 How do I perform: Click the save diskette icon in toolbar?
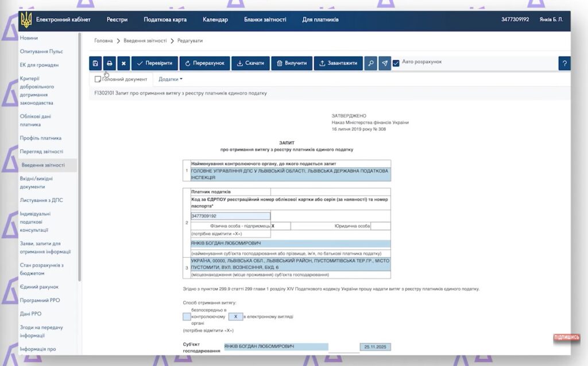(x=96, y=63)
